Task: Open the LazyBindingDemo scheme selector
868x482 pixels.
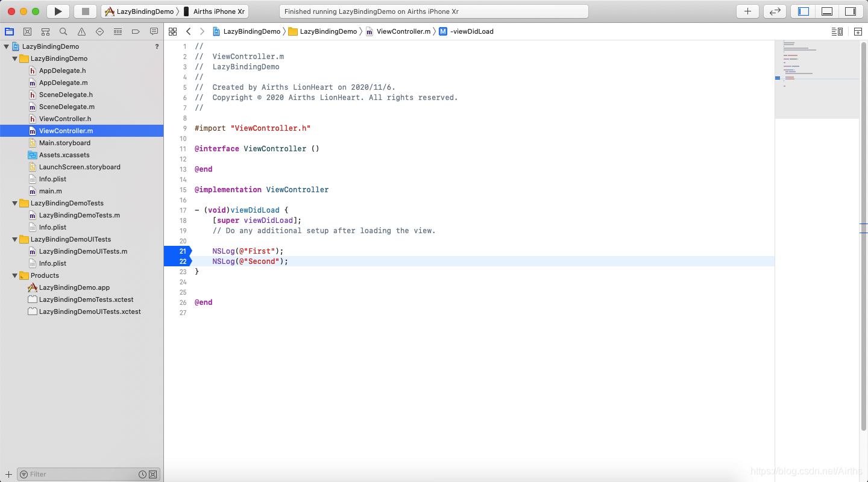Action: (x=140, y=11)
